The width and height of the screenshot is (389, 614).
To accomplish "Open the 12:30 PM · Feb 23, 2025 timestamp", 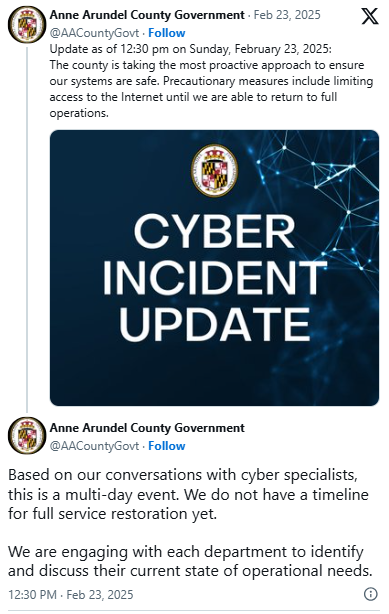I will point(71,595).
